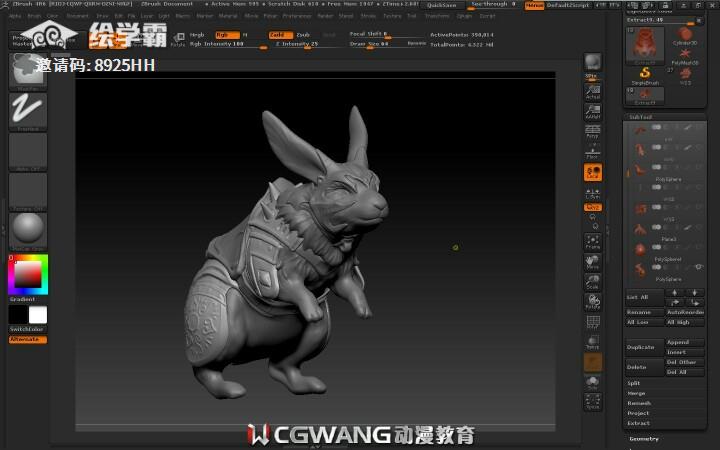720x450 pixels.
Task: Pick a color in the color picker square
Action: point(28,275)
